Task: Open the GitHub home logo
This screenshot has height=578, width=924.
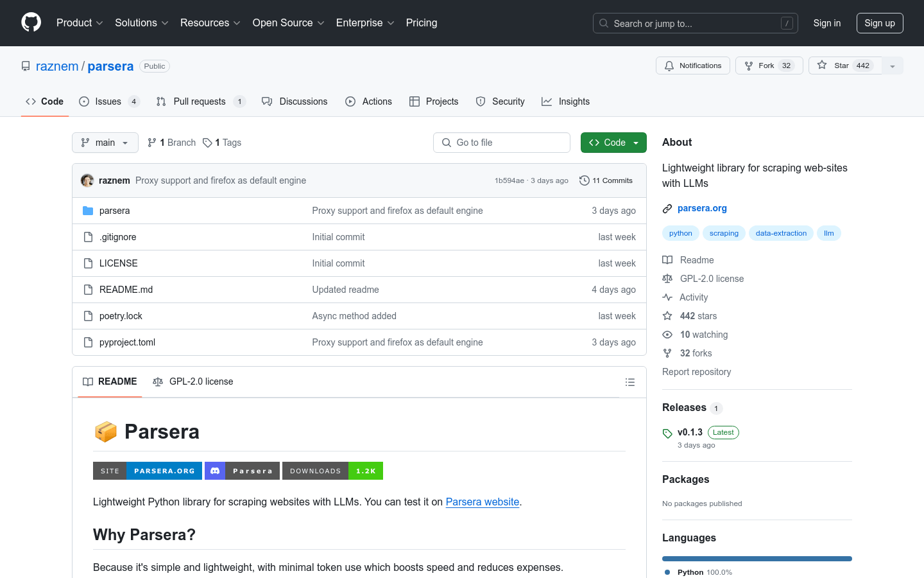Action: click(31, 22)
